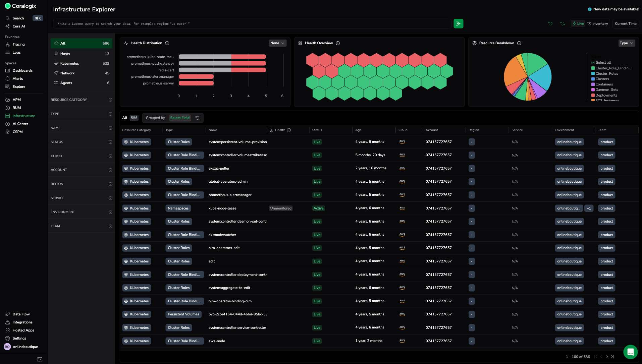Collapse the sidebar using the panel icon
The height and width of the screenshot is (364, 642).
pyautogui.click(x=40, y=359)
